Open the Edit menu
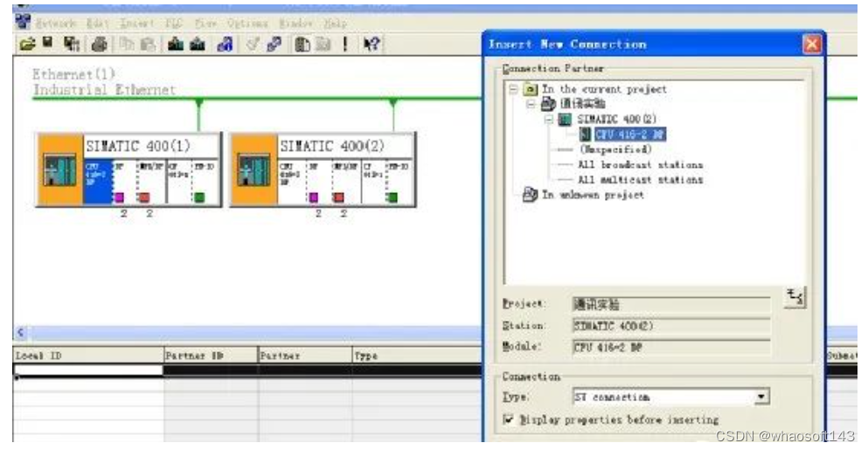 coord(97,24)
